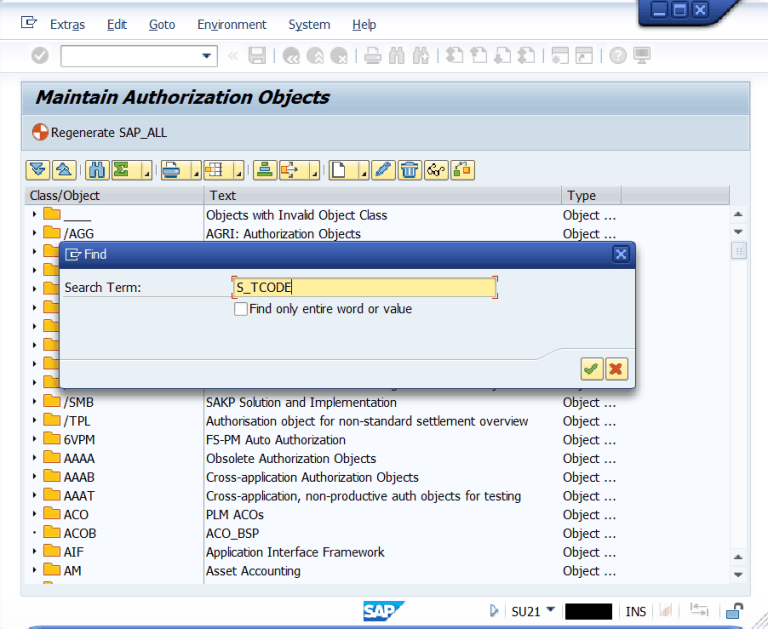Open the command field dropdown arrow
Viewport: 768px width, 629px height.
pyautogui.click(x=207, y=56)
